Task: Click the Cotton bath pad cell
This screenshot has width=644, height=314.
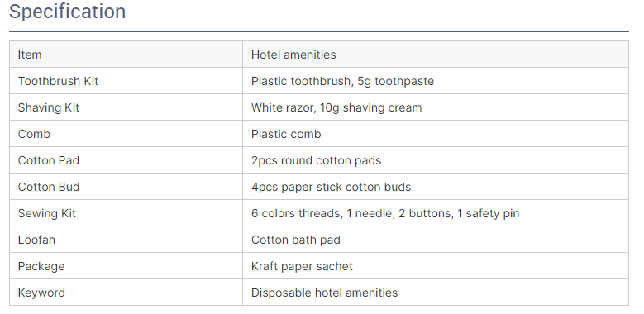Action: [x=436, y=240]
